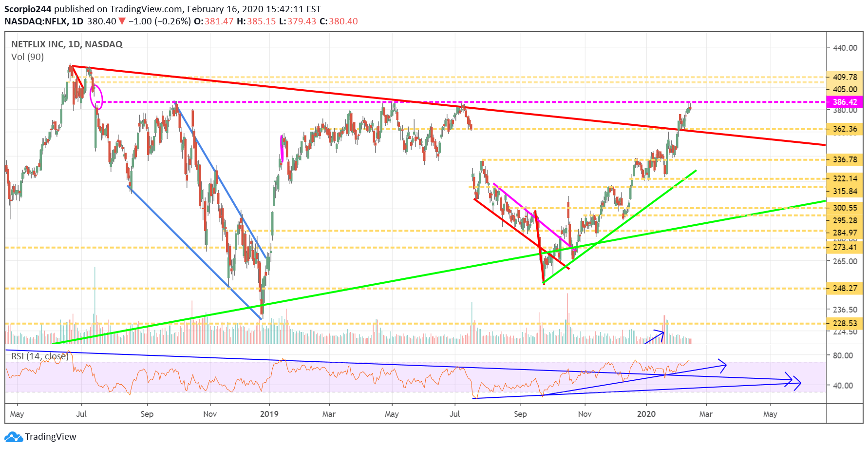This screenshot has width=868, height=450.
Task: Select the 300.55 price level label
Action: [x=845, y=208]
